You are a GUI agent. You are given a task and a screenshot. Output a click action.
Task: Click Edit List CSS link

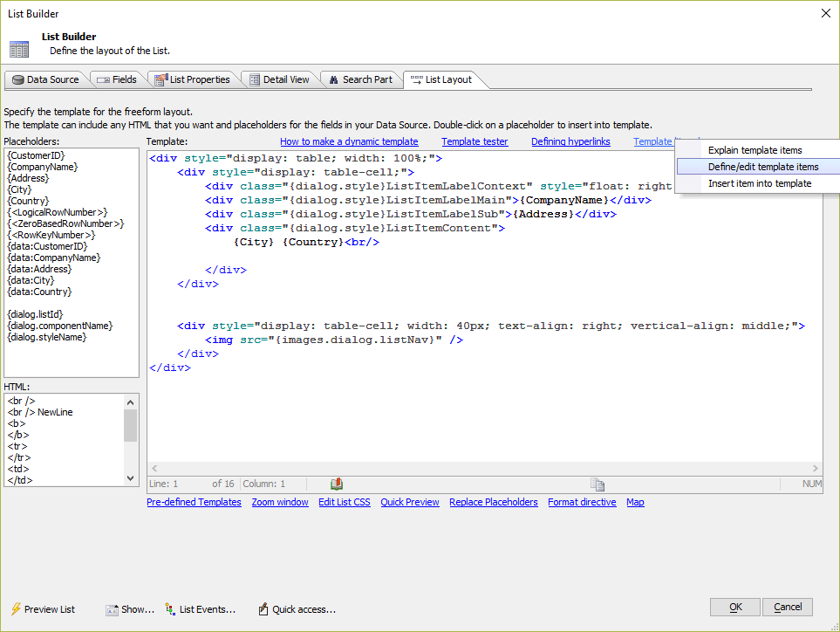point(345,502)
